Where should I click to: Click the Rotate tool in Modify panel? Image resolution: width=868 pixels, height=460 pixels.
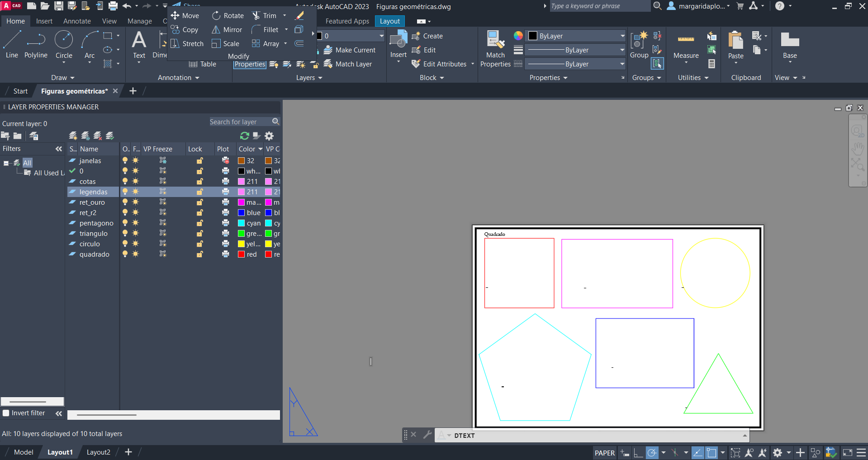tap(228, 16)
